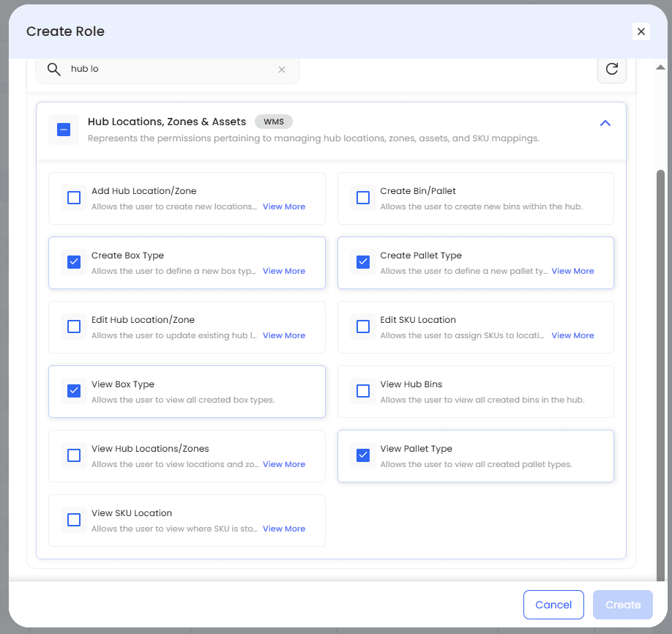
Task: Uncheck the Create Box Type permission
Action: 74,262
